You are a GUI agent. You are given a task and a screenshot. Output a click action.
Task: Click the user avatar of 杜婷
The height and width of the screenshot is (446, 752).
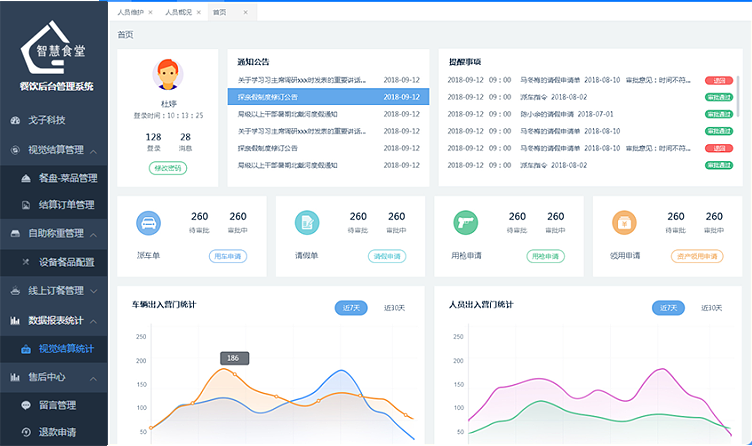[168, 75]
